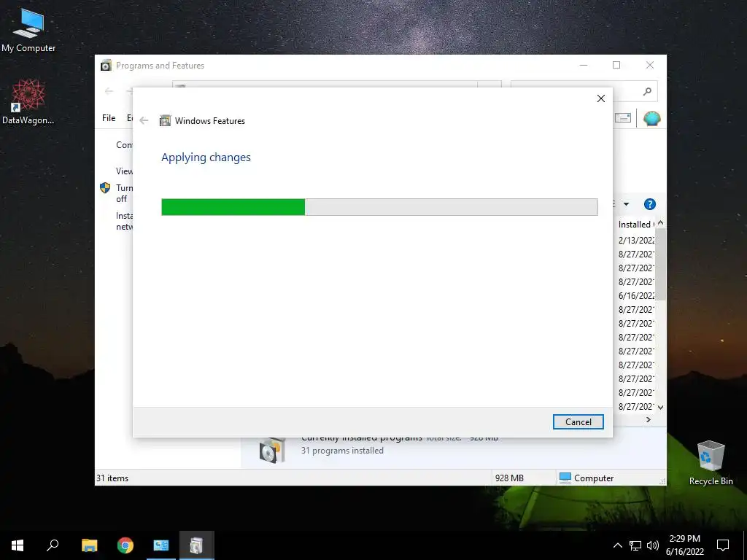Minimize the Programs and Features window
The height and width of the screenshot is (560, 747).
[584, 65]
